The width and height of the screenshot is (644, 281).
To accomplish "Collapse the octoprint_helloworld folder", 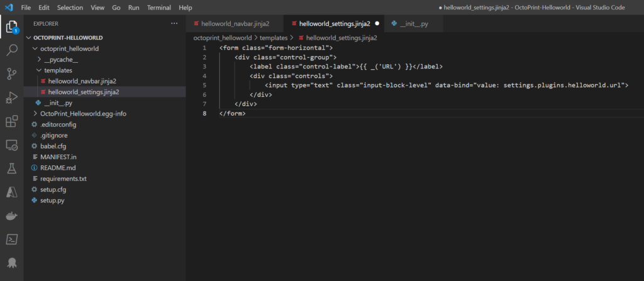I will pyautogui.click(x=35, y=48).
